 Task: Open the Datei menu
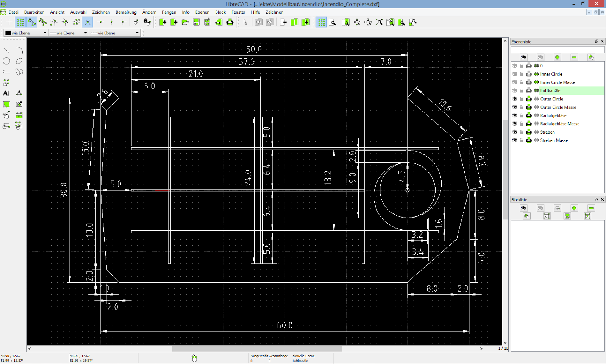pos(14,12)
